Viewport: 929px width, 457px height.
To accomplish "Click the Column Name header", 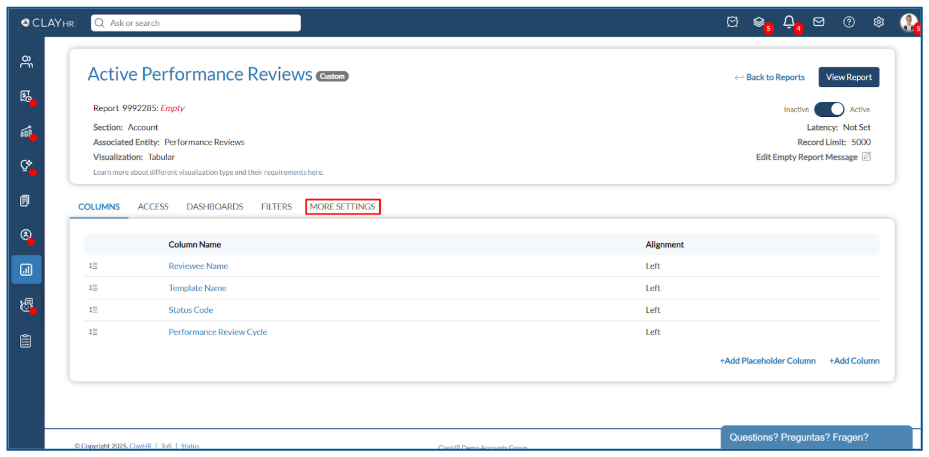I will pyautogui.click(x=195, y=244).
